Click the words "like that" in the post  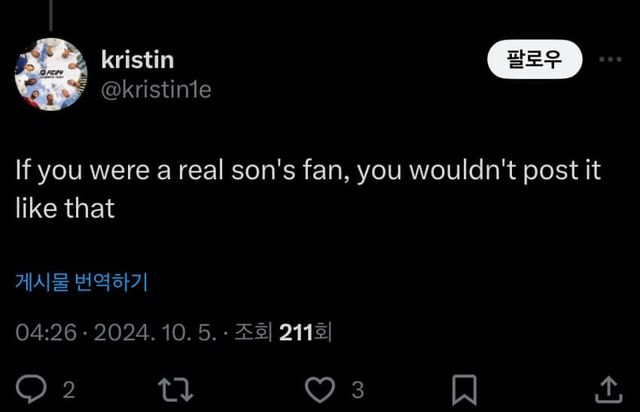click(64, 208)
